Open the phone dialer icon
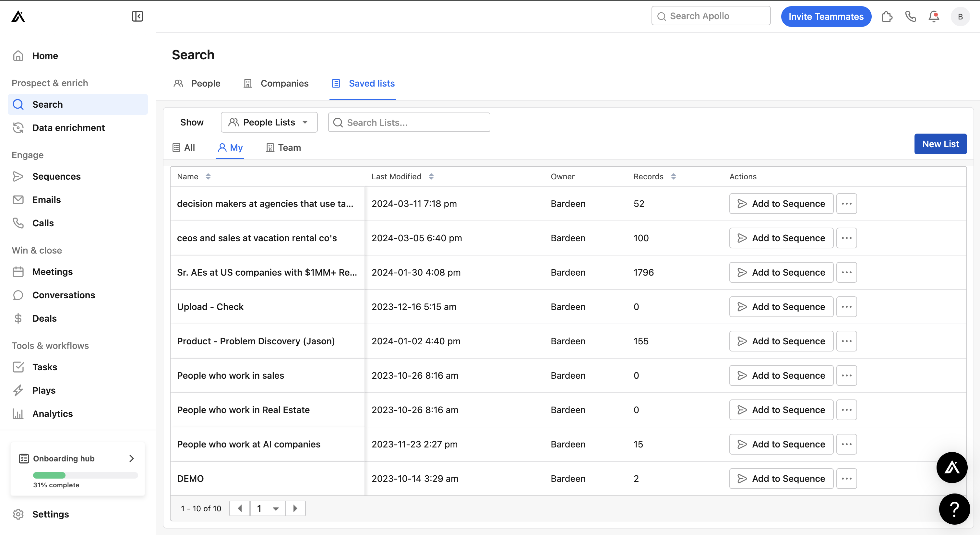The width and height of the screenshot is (980, 535). 910,16
